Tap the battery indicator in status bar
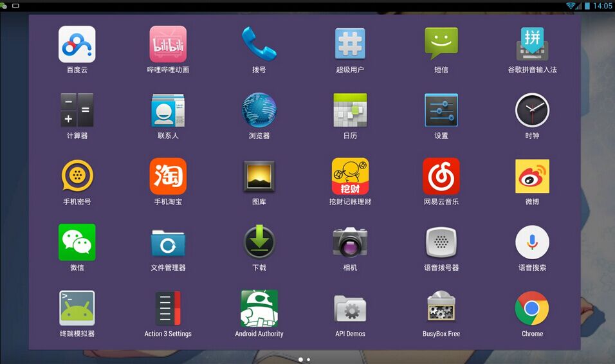Viewport: 615px width, 364px height. 587,6
